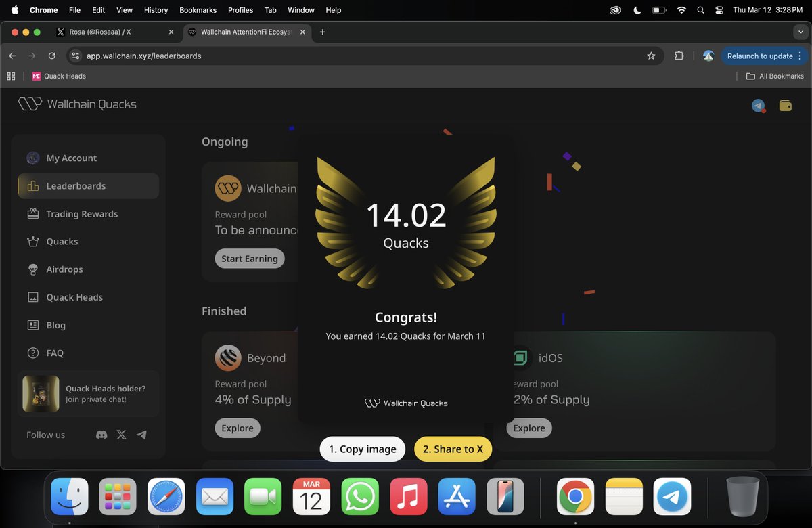The width and height of the screenshot is (812, 528).
Task: Open WhatsApp from the Dock
Action: pos(360,497)
